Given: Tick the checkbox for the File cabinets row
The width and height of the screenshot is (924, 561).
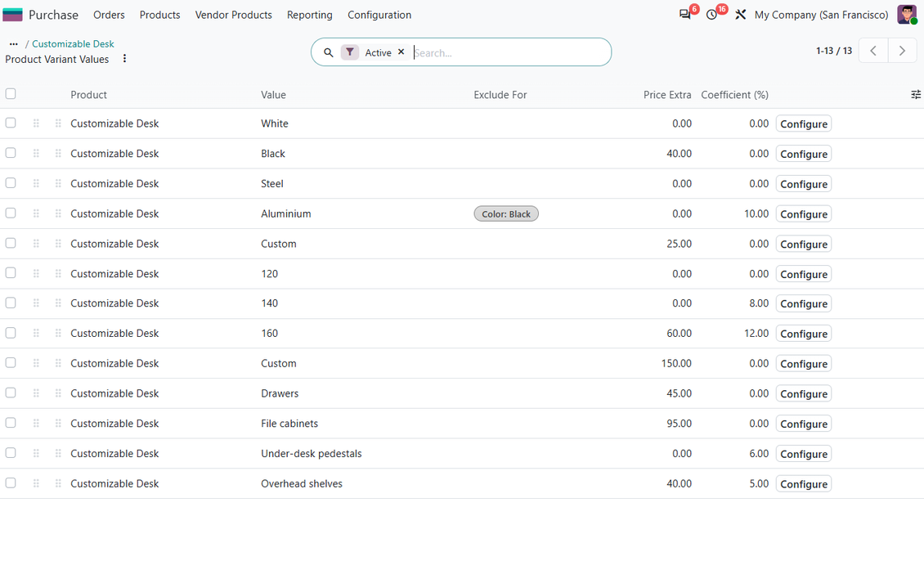Looking at the screenshot, I should pos(11,423).
